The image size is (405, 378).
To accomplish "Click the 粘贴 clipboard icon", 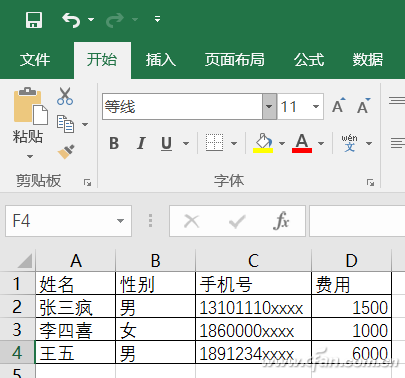I will coord(30,106).
